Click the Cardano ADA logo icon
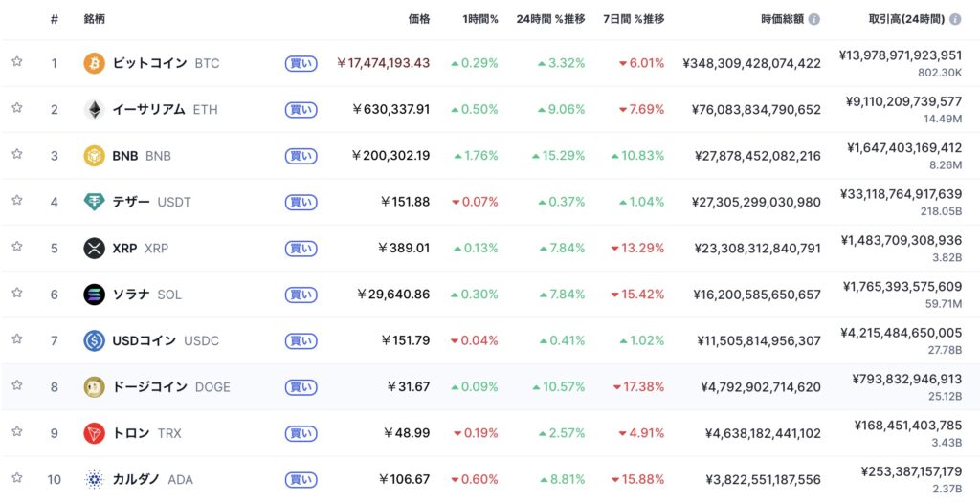The width and height of the screenshot is (980, 502). coord(94,479)
